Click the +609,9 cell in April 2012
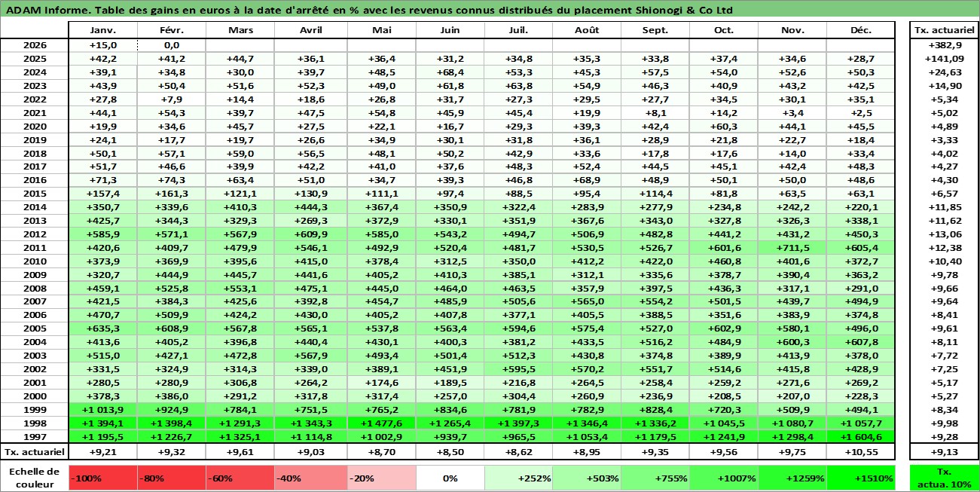The height and width of the screenshot is (492, 980). coord(309,234)
